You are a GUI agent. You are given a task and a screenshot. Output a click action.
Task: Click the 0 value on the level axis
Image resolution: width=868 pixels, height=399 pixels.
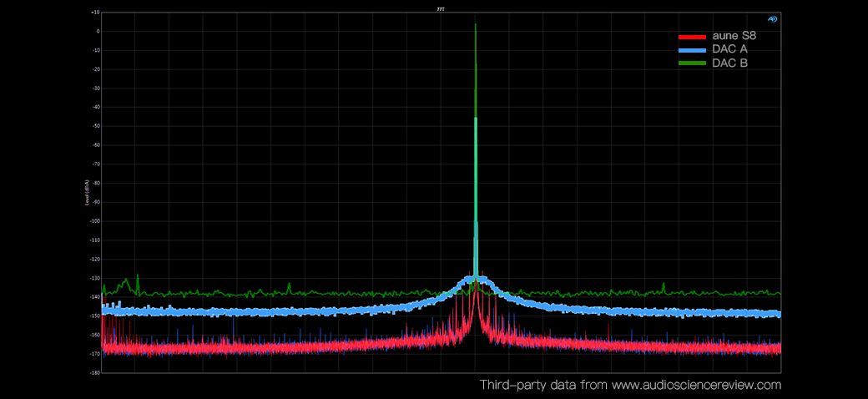click(98, 32)
